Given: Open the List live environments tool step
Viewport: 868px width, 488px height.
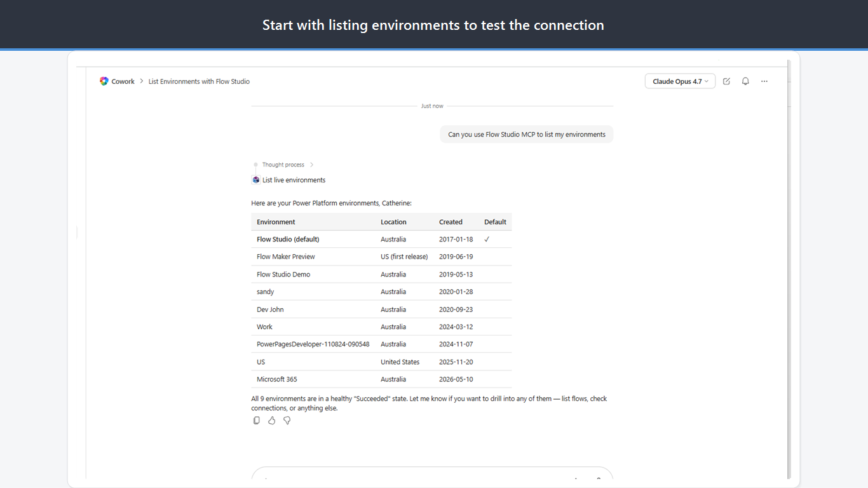Looking at the screenshot, I should (x=294, y=180).
